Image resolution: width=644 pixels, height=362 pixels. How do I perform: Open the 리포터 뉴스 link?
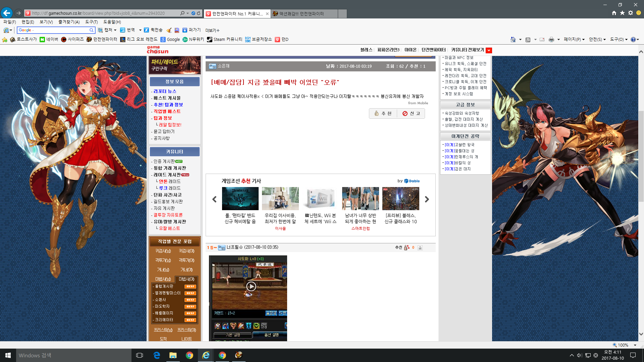coord(165,91)
